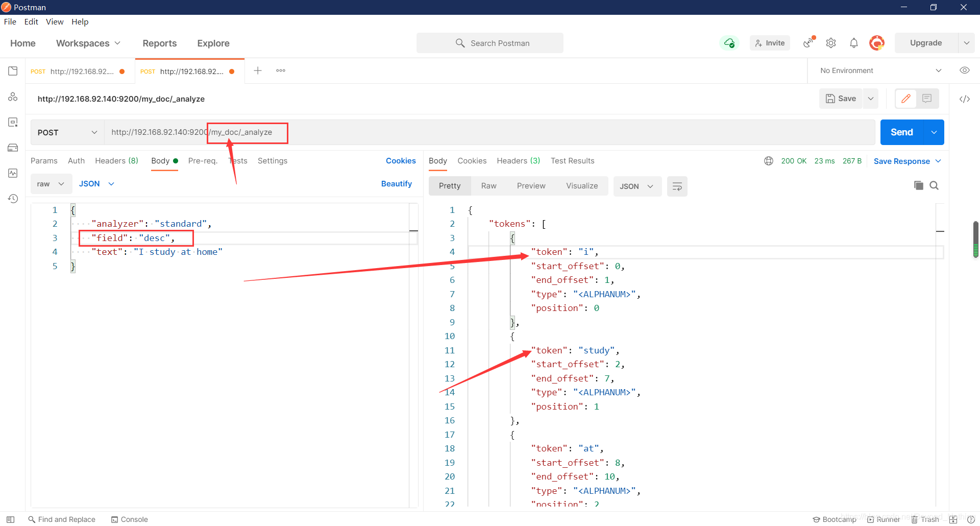980x526 pixels.
Task: Click the network globe icon
Action: 769,161
